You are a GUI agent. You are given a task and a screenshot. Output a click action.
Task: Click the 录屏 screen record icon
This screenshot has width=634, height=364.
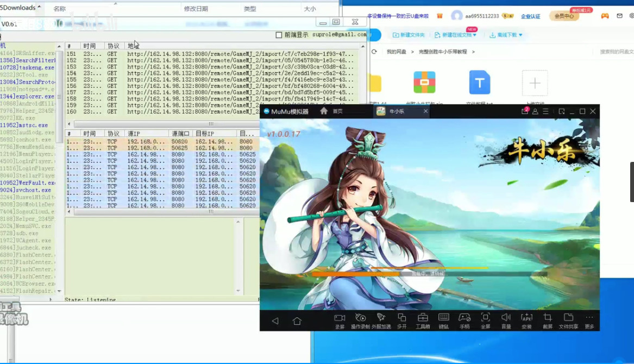[x=340, y=320]
